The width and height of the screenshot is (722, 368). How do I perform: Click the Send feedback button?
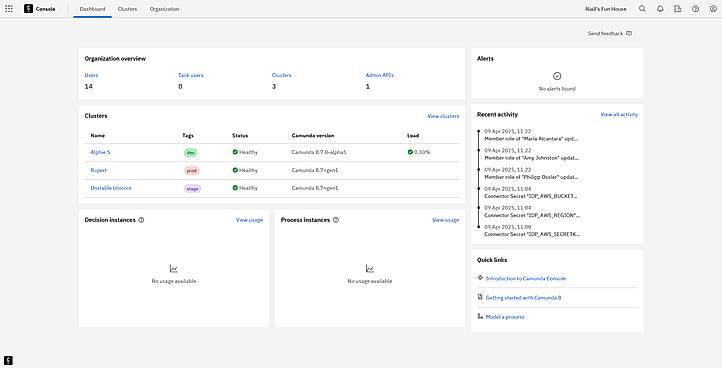610,34
